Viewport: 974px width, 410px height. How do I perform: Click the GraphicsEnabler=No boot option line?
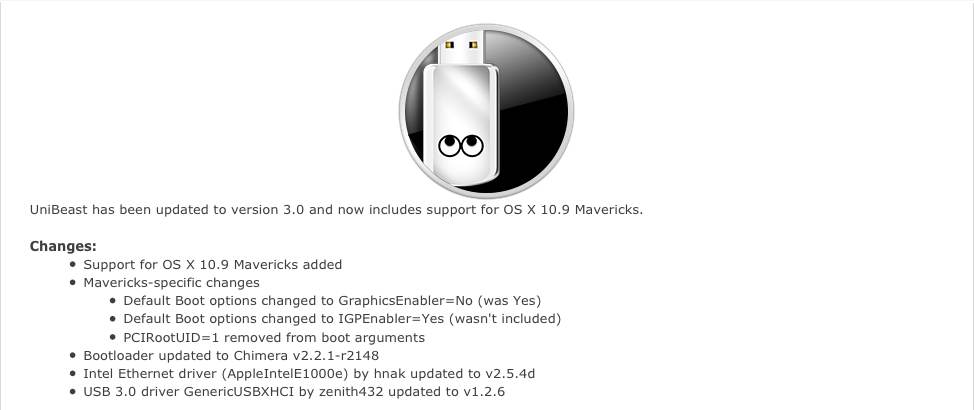[332, 301]
